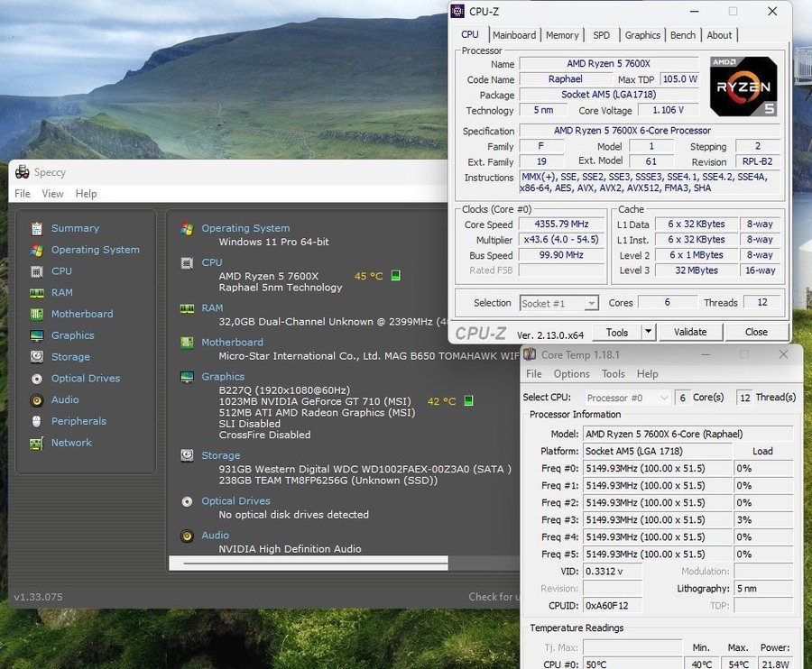Click the Storage drive icon in Speccy sidebar
Image resolution: width=812 pixels, height=669 pixels.
(x=37, y=357)
